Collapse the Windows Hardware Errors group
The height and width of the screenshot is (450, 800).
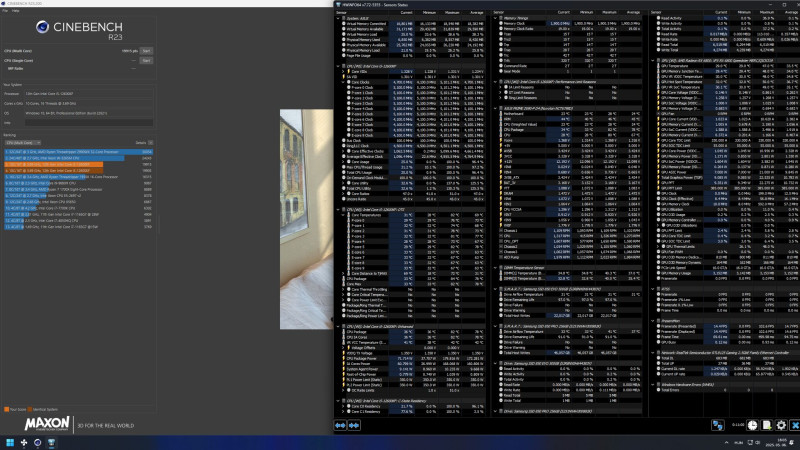[653, 385]
